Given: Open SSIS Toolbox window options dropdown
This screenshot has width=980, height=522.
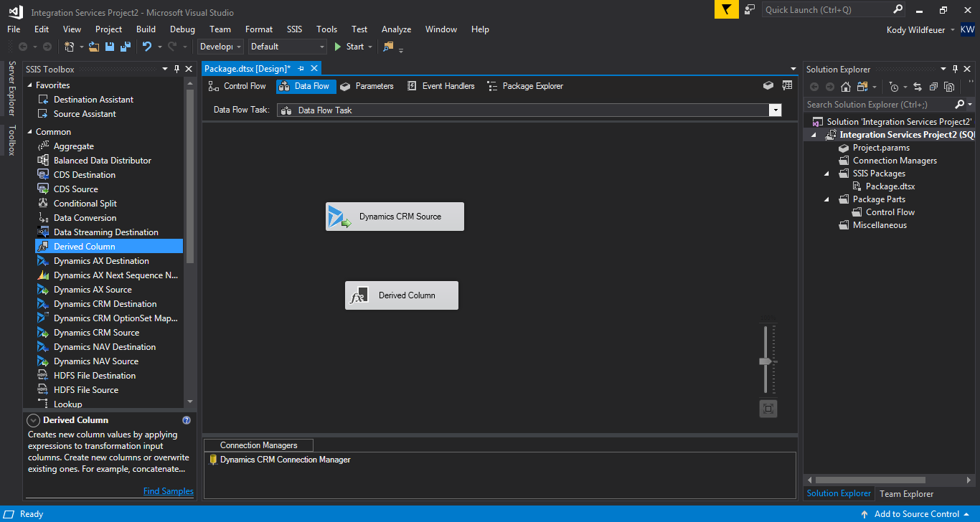Looking at the screenshot, I should pyautogui.click(x=165, y=70).
